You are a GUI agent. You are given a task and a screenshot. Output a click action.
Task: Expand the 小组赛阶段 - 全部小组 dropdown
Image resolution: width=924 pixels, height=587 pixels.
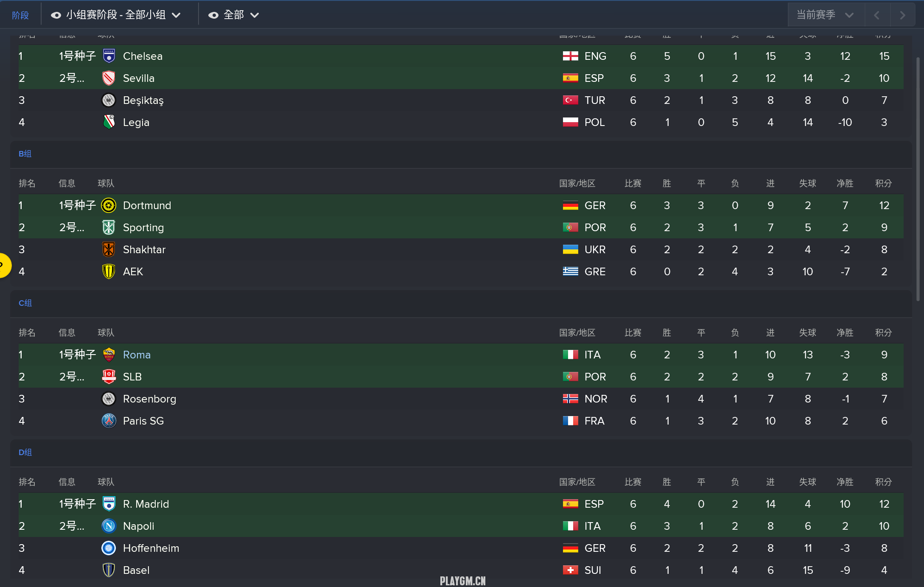[116, 15]
